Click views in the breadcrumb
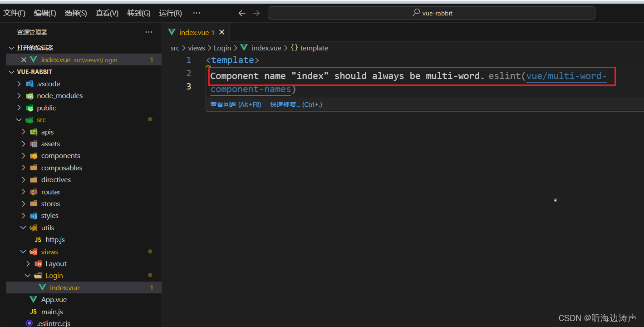This screenshot has width=644, height=327. click(197, 48)
